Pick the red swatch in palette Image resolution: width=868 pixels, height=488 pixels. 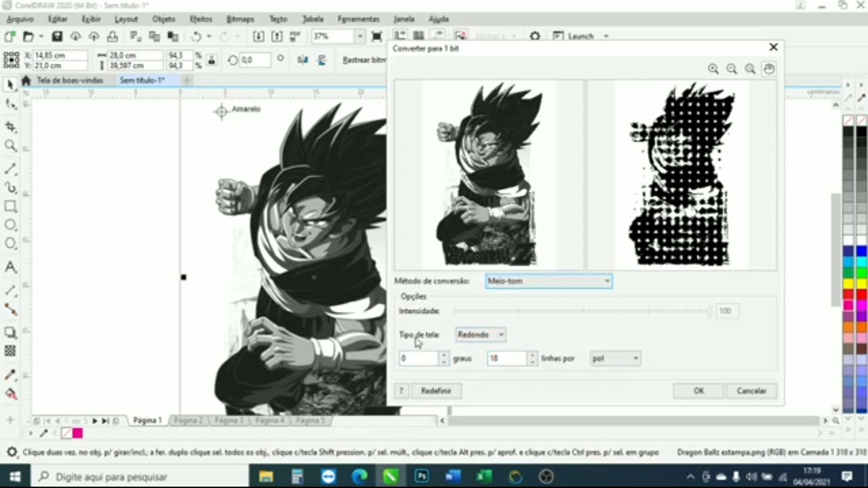tap(861, 294)
